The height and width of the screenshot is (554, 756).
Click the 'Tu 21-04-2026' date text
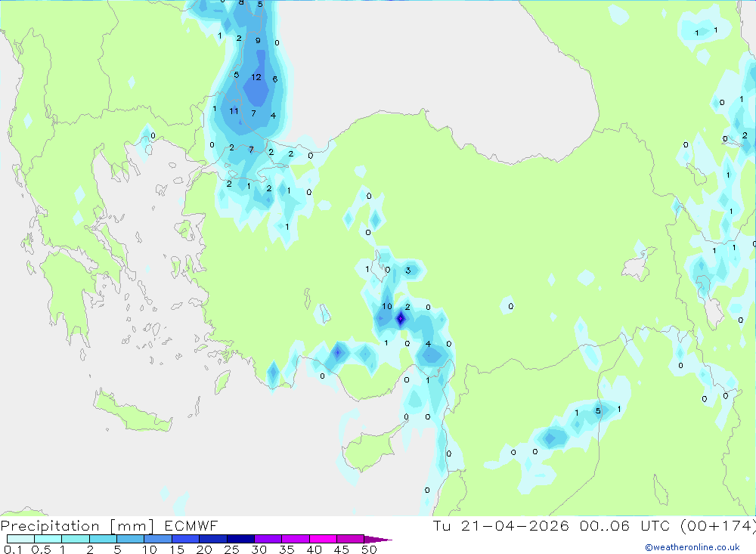coord(501,525)
